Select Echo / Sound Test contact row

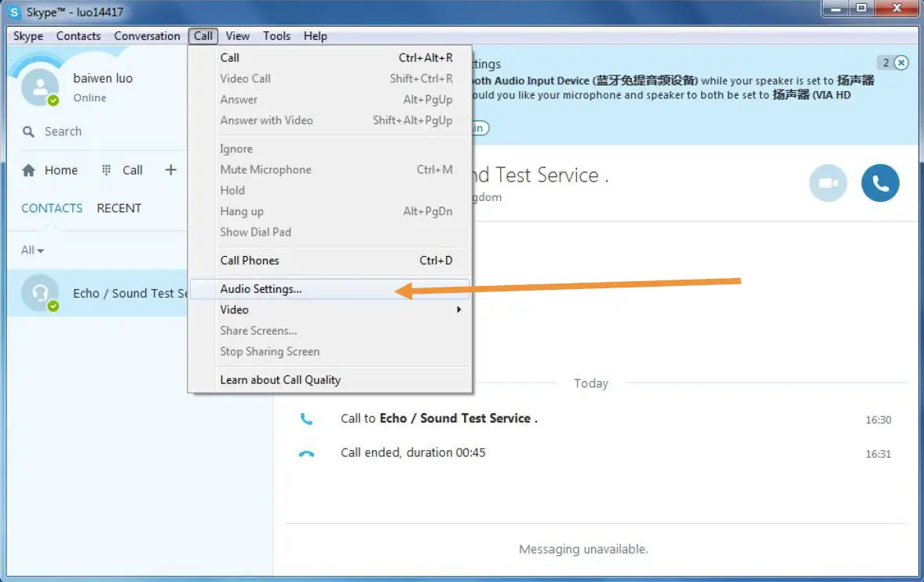[x=98, y=293]
